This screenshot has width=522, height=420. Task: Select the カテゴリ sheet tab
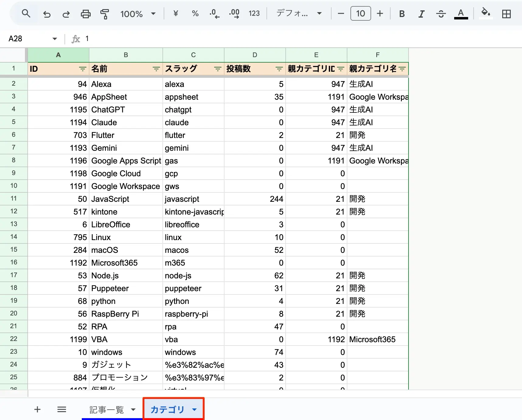tap(168, 410)
